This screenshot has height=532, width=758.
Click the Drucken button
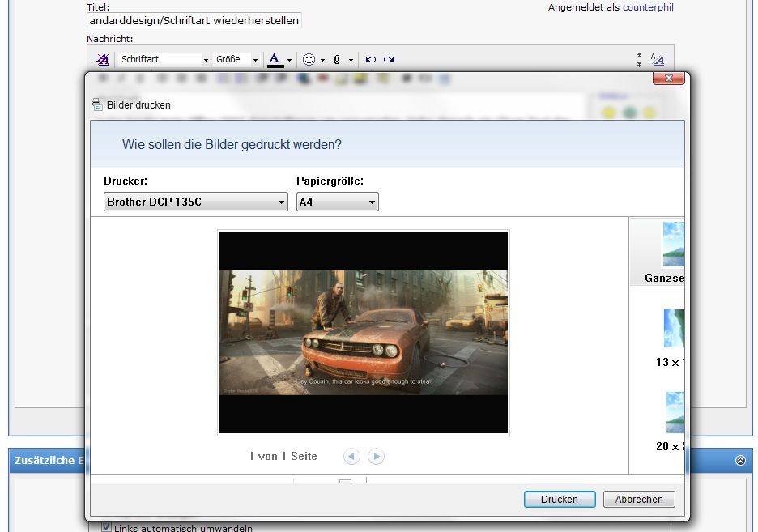coord(560,499)
